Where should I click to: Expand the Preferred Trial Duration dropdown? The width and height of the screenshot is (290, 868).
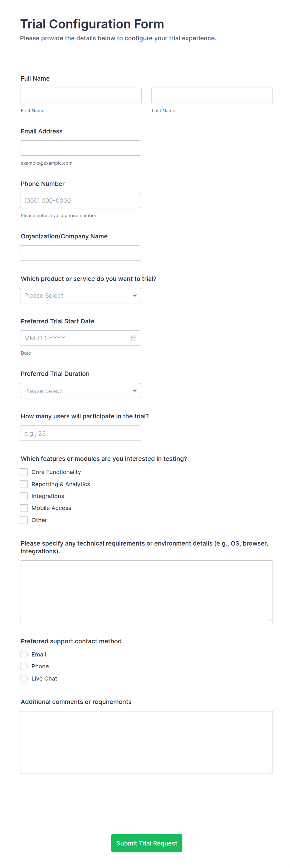80,391
